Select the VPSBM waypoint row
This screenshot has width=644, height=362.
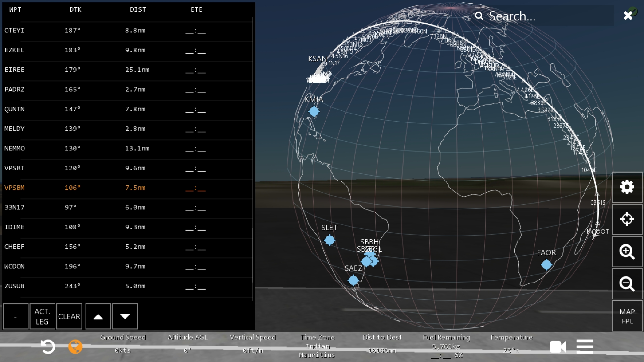[127, 188]
